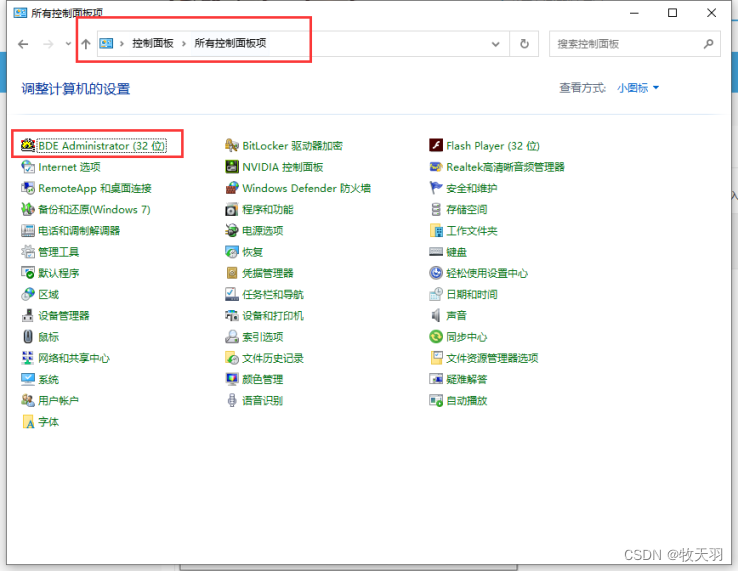Launch RemoteApp 和桌面连接 icon
Screen dimensions: 738x571
coord(28,188)
